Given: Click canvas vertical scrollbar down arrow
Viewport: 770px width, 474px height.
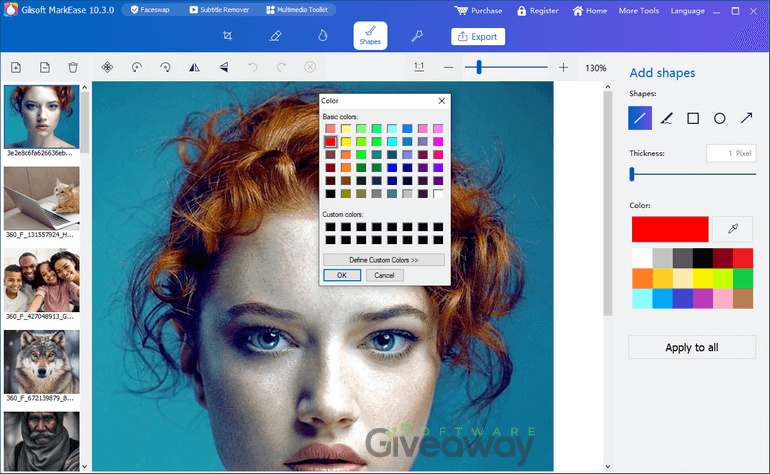Looking at the screenshot, I should (608, 466).
